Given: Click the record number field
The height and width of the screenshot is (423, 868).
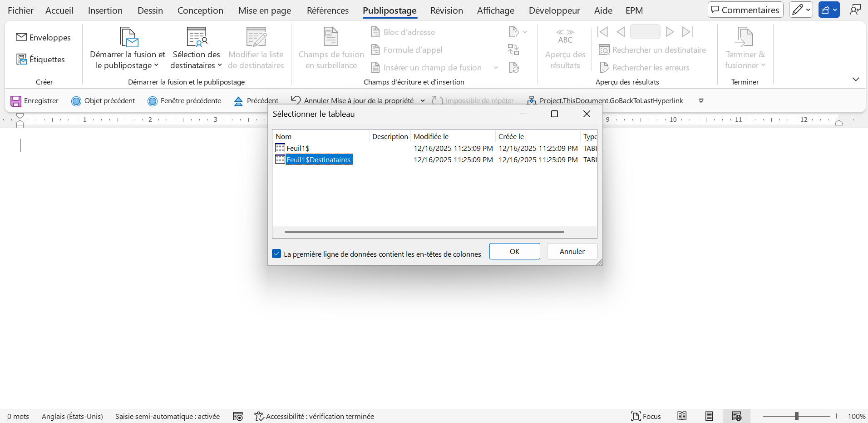Looking at the screenshot, I should tap(645, 32).
